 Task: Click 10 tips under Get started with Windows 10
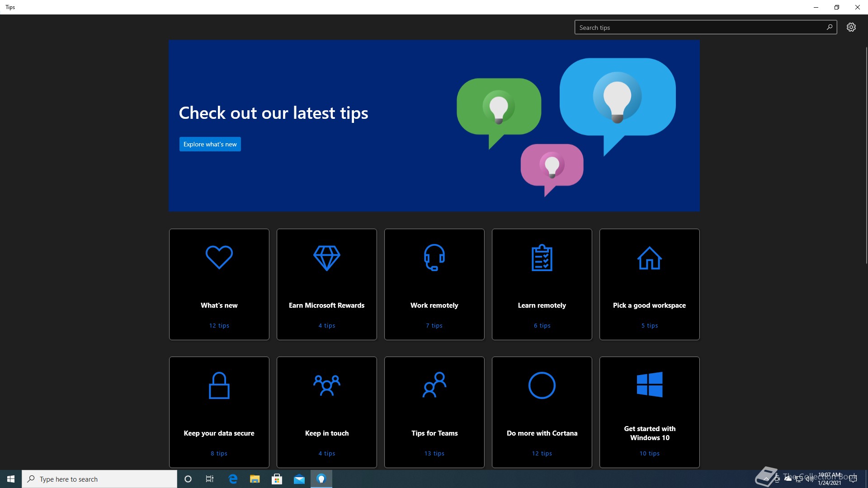[649, 453]
